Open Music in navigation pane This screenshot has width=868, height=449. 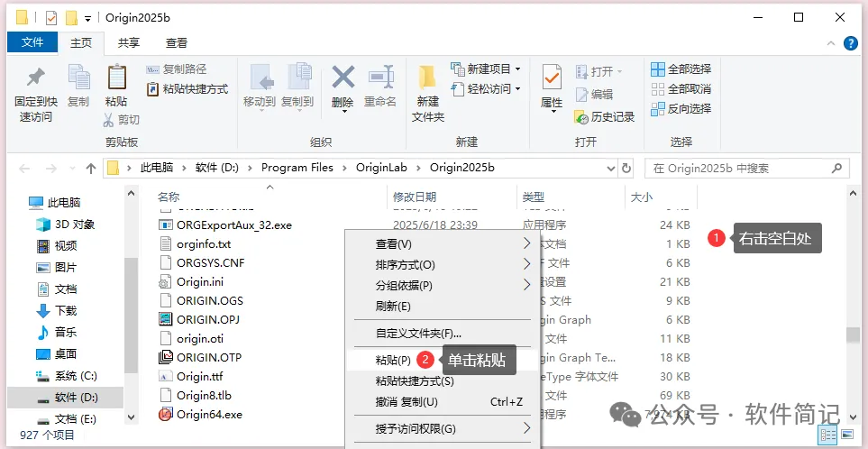click(57, 332)
